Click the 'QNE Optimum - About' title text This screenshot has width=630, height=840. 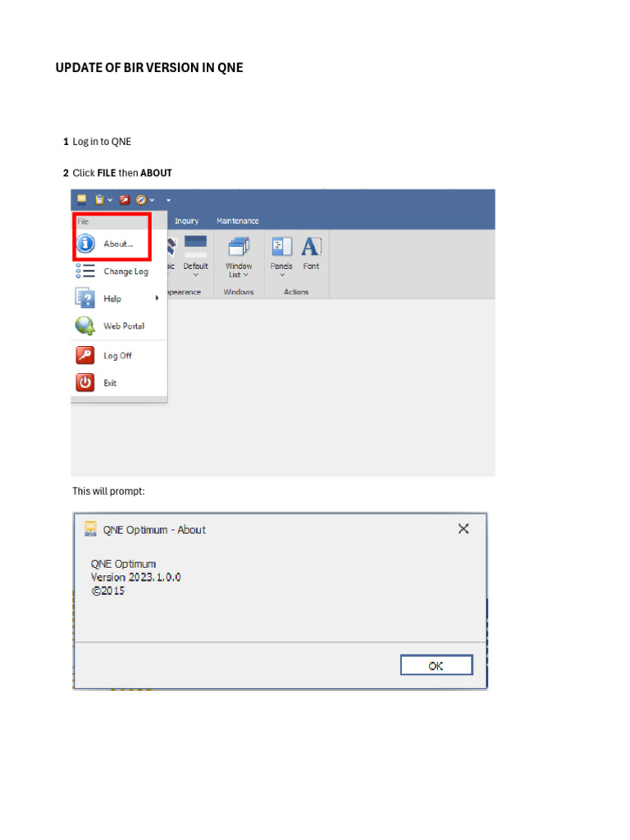(154, 530)
